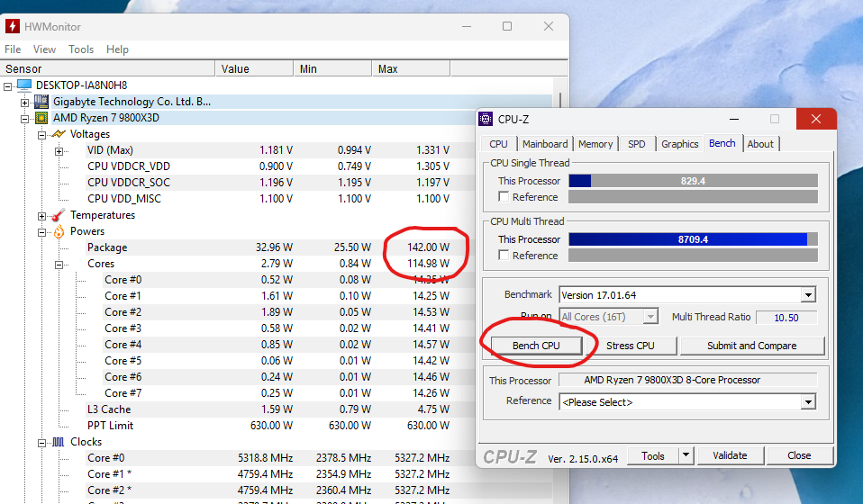Click the Gigabyte motherboard icon
This screenshot has width=863, height=504.
pos(41,101)
